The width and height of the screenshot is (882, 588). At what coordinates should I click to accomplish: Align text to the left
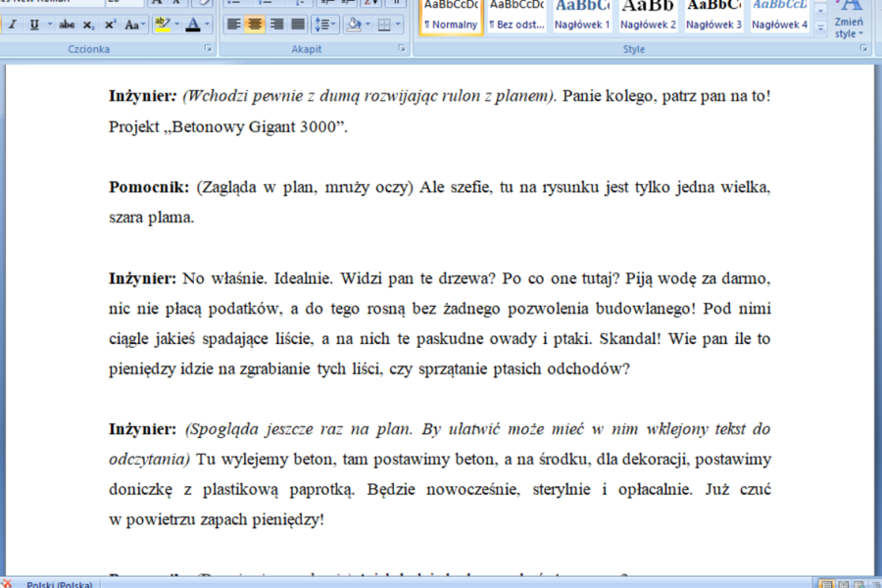pos(233,24)
